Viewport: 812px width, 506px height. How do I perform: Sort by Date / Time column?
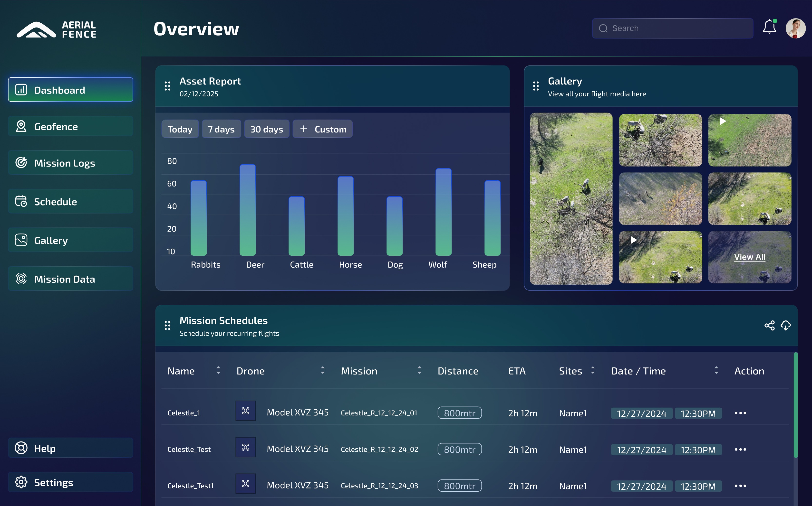point(716,370)
